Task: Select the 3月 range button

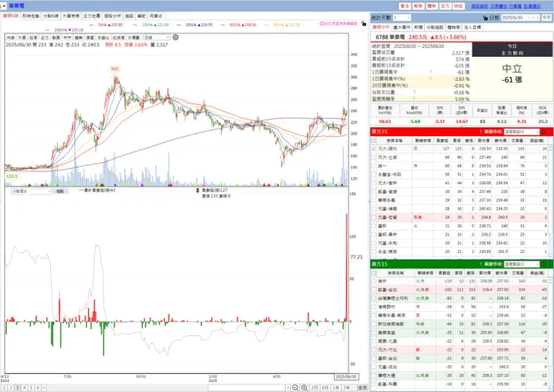Action: point(314,388)
